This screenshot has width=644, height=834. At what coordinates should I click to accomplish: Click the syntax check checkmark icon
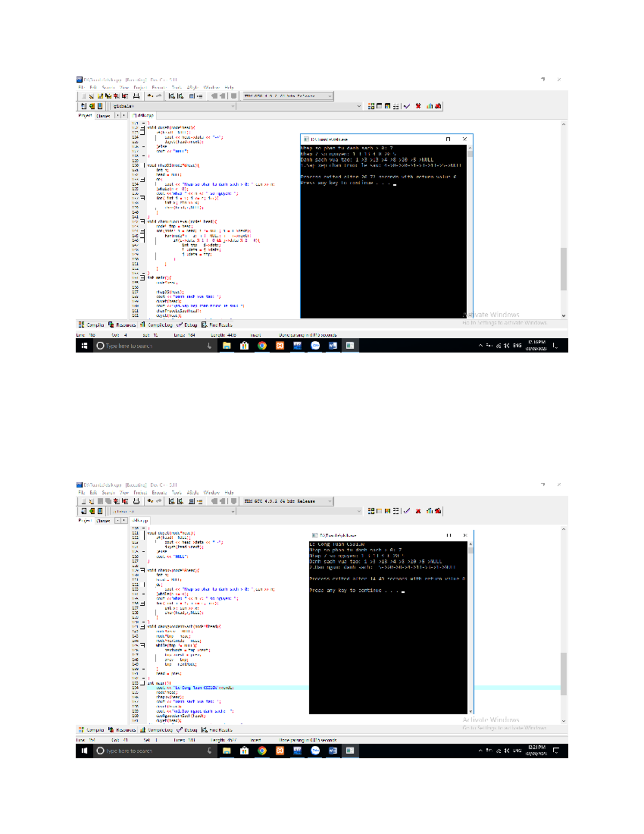click(x=407, y=106)
